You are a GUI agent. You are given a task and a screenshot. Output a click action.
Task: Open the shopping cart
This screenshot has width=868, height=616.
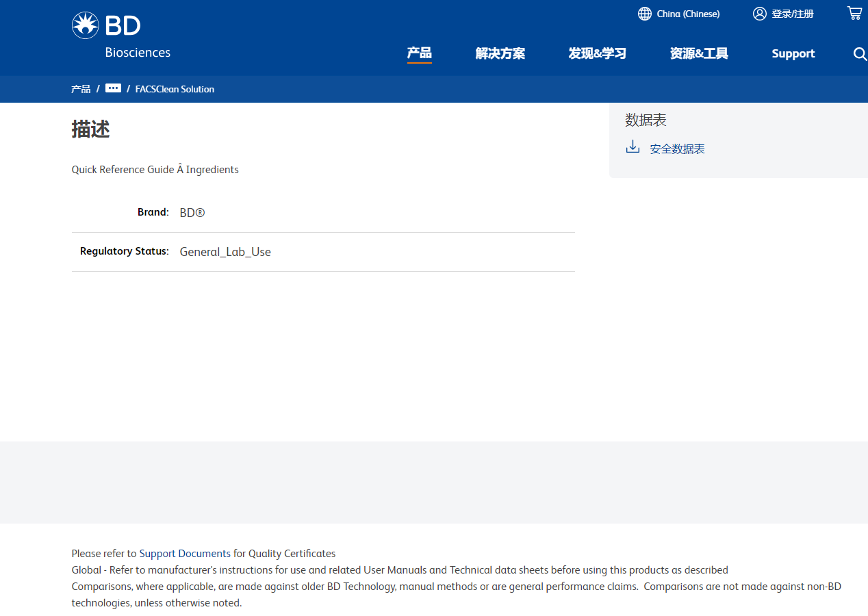click(854, 13)
